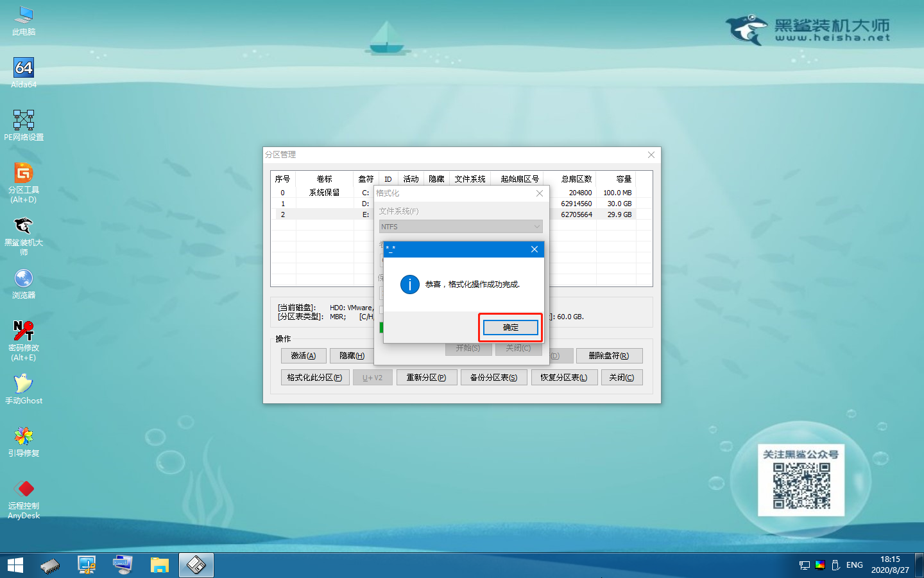Launch 黑鲨装机大师 desktop shortcut
Screen dimensions: 924x578
(x=24, y=236)
